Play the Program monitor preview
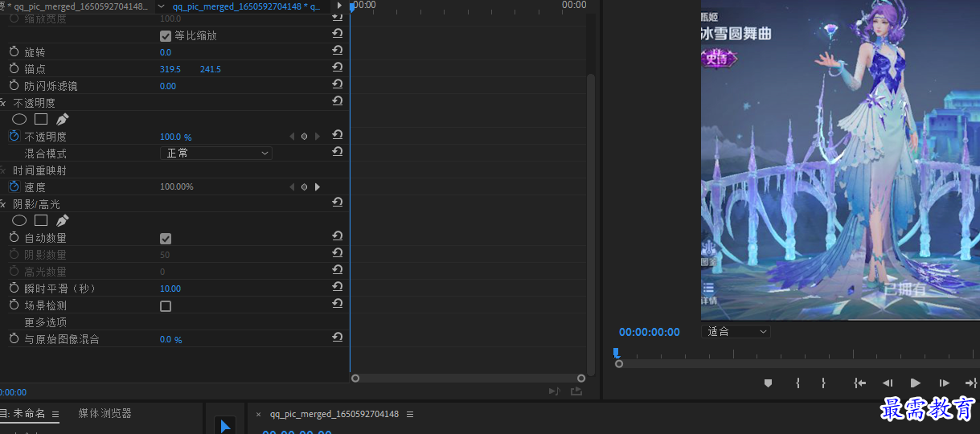The image size is (980, 434). pos(915,383)
